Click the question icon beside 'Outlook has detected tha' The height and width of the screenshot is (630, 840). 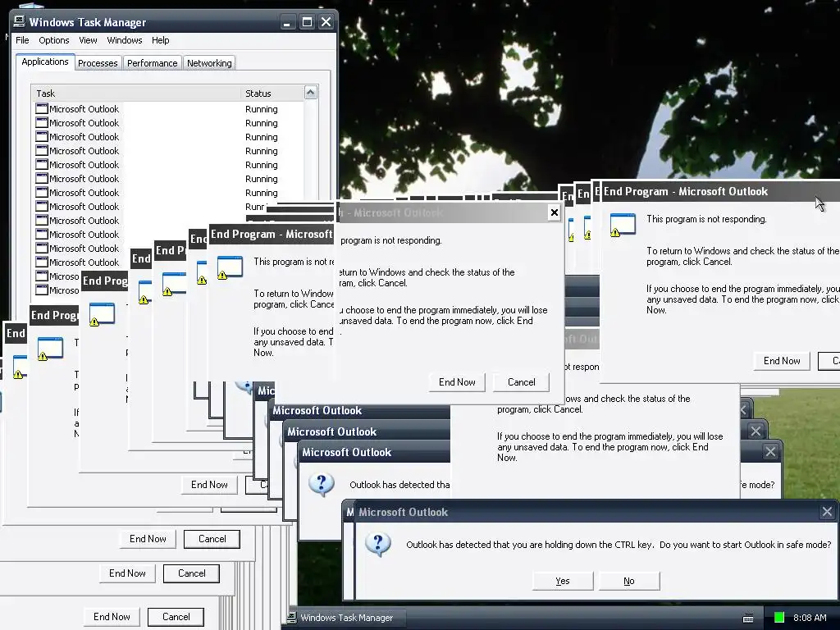pos(322,485)
